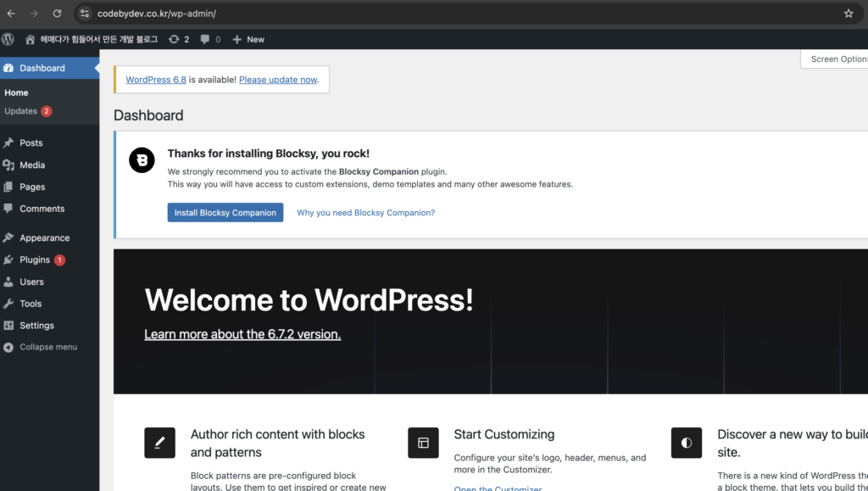Viewport: 868px width, 491px height.
Task: Click the 'Start Customizing' heading
Action: click(504, 434)
